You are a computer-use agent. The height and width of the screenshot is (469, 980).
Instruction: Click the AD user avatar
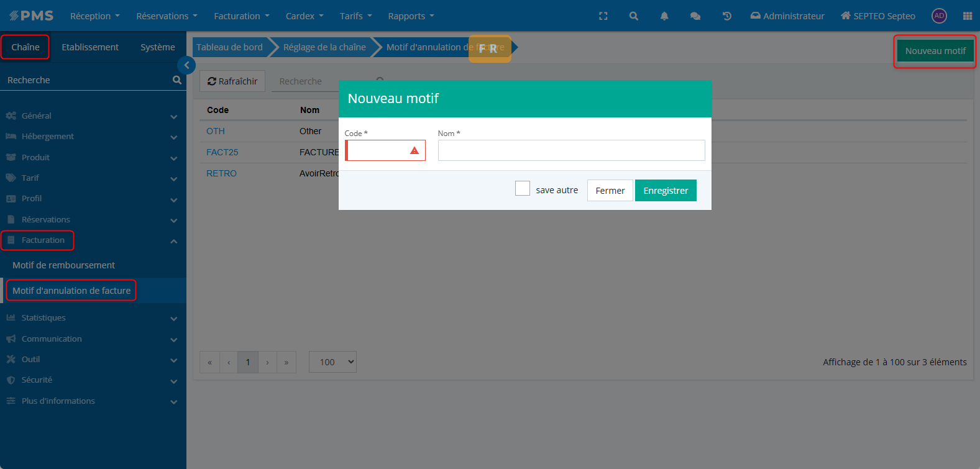939,16
